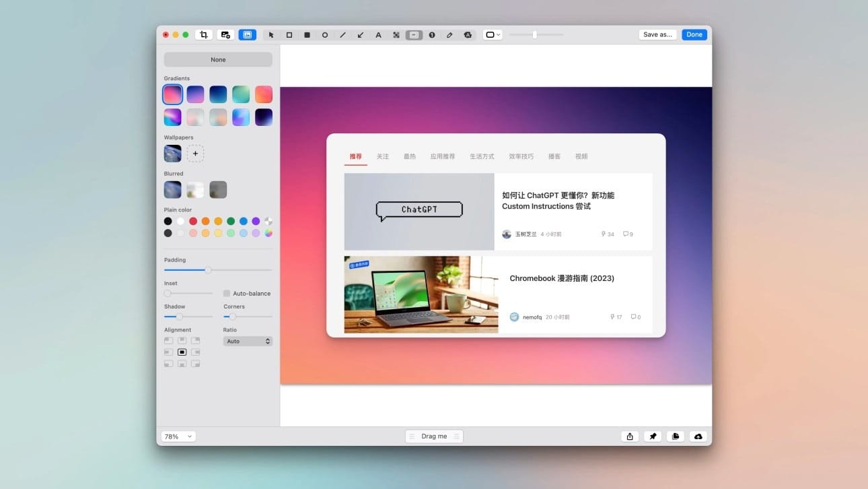The height and width of the screenshot is (489, 868).
Task: Click the Save as... button
Action: 657,35
